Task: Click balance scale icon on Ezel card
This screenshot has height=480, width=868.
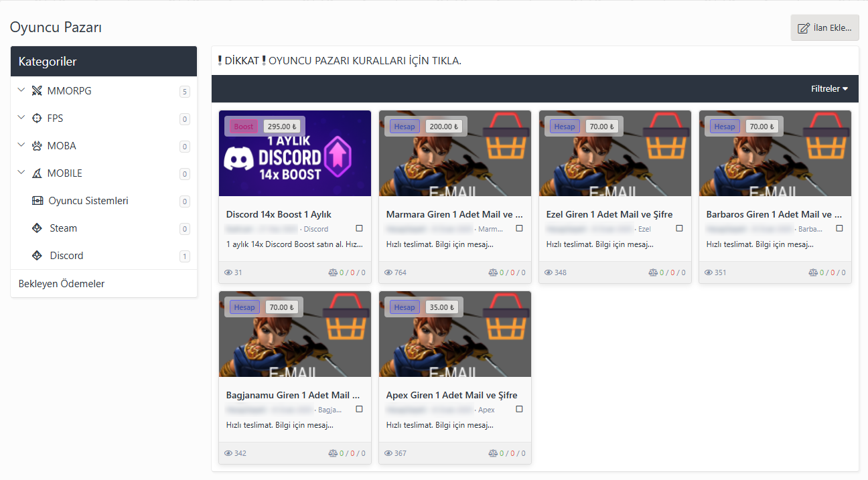Action: [x=653, y=272]
